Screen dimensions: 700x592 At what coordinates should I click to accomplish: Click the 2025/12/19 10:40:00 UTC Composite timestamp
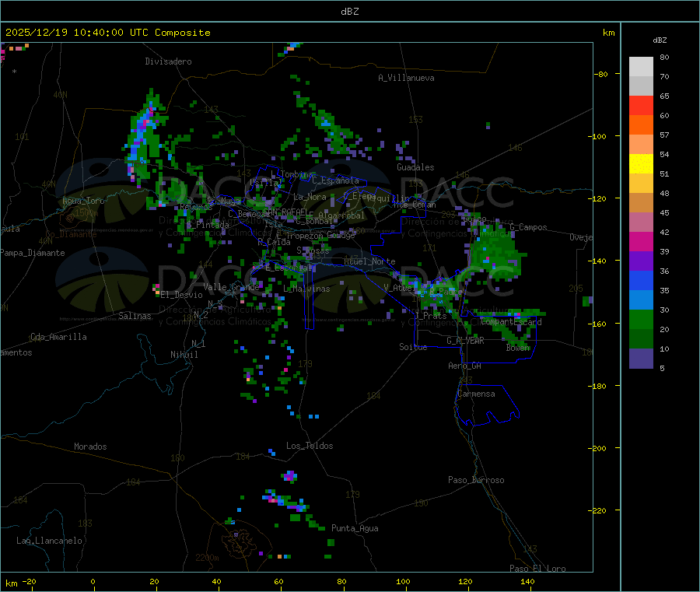click(x=107, y=33)
